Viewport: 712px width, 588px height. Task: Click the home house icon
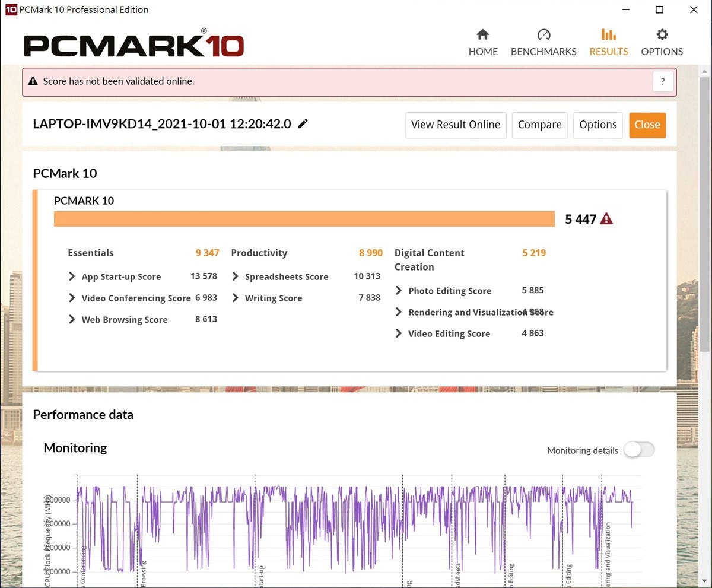(x=483, y=34)
